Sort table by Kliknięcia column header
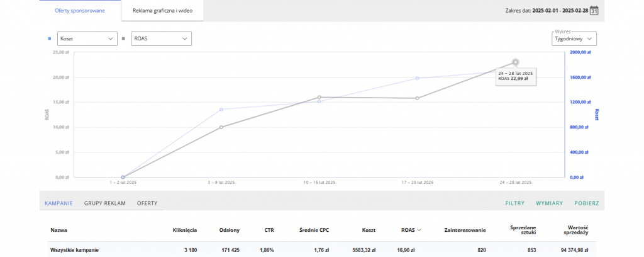 point(184,230)
